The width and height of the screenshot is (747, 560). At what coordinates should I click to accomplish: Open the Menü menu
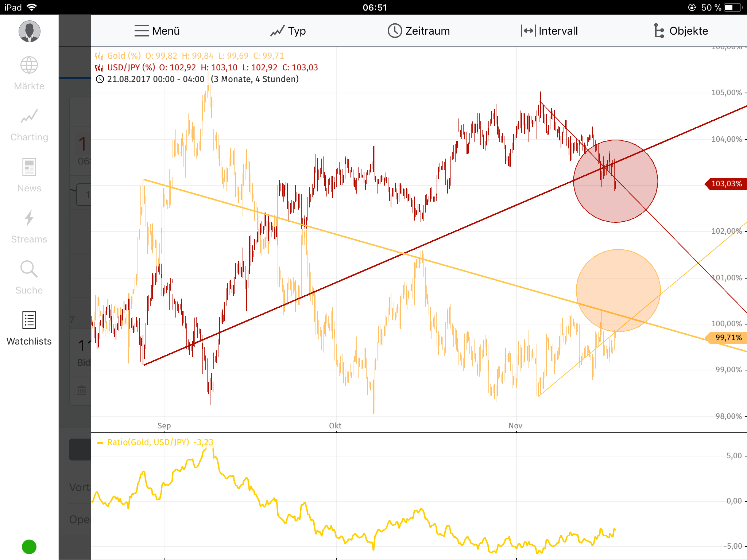point(156,31)
